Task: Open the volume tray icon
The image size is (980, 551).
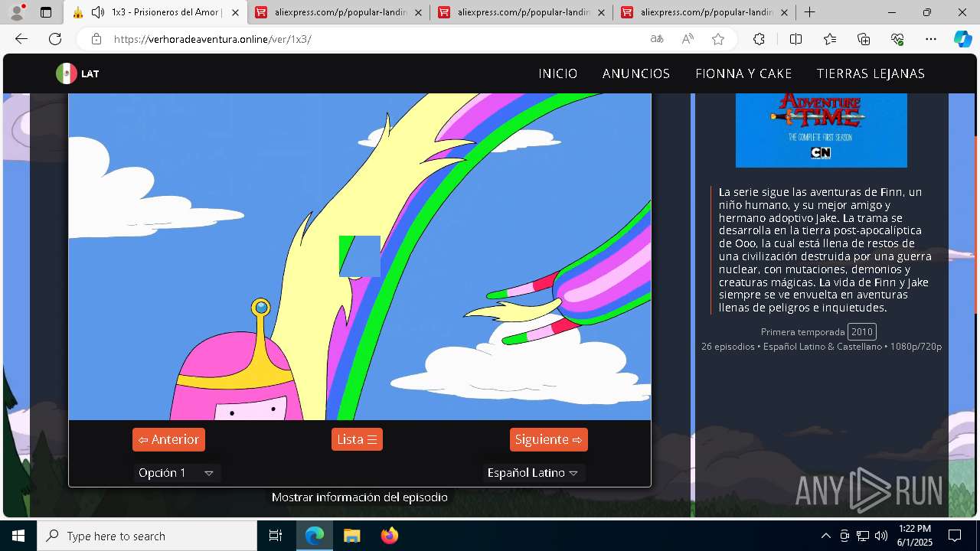Action: 881,536
